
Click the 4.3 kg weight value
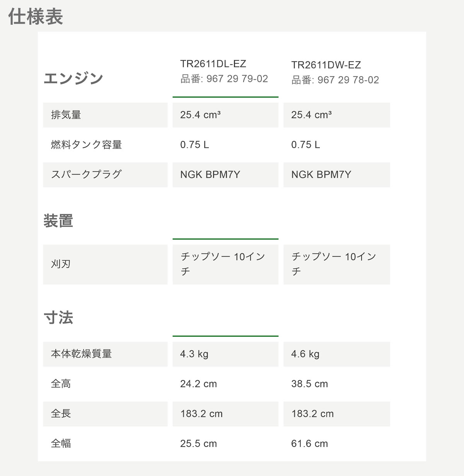pyautogui.click(x=194, y=354)
